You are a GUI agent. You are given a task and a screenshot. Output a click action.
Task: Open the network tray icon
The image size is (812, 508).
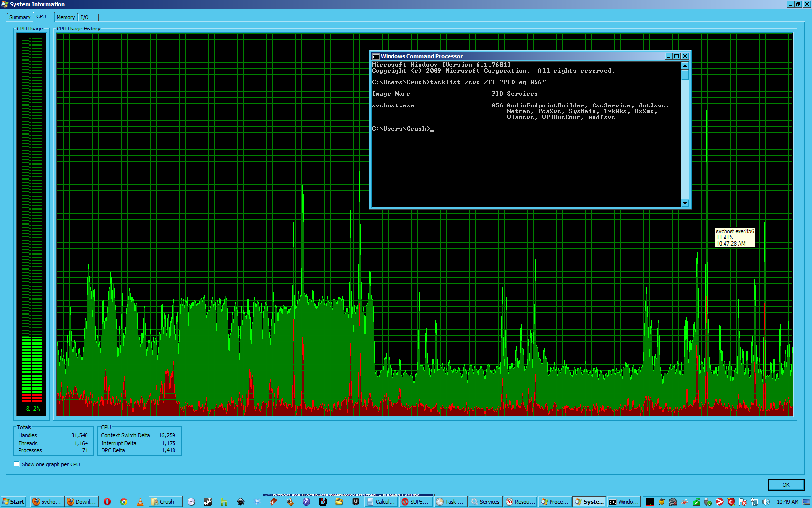[x=754, y=502]
